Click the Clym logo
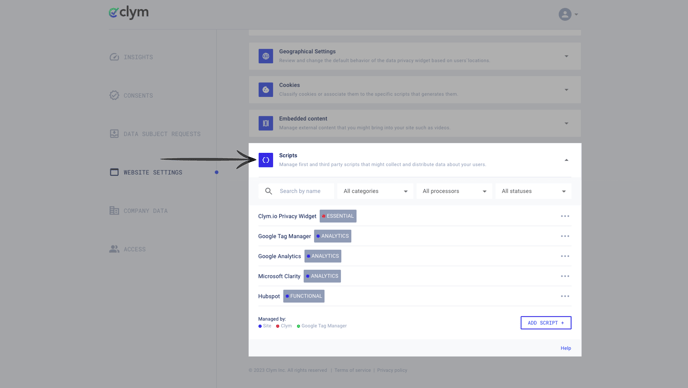Screen dimensions: 688x388 coord(129,13)
